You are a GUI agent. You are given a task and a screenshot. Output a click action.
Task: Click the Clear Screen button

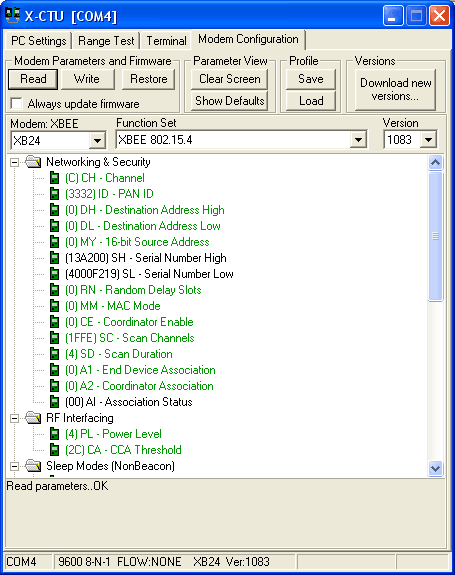pos(230,79)
